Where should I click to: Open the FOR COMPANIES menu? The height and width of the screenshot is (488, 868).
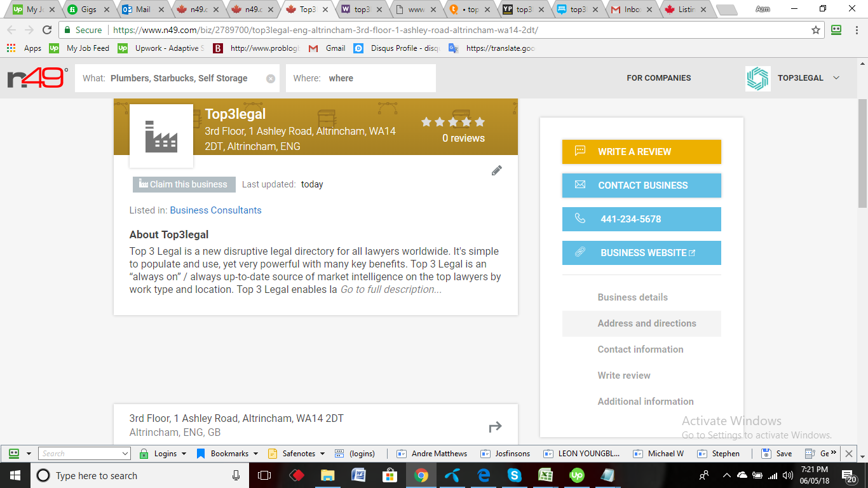658,78
